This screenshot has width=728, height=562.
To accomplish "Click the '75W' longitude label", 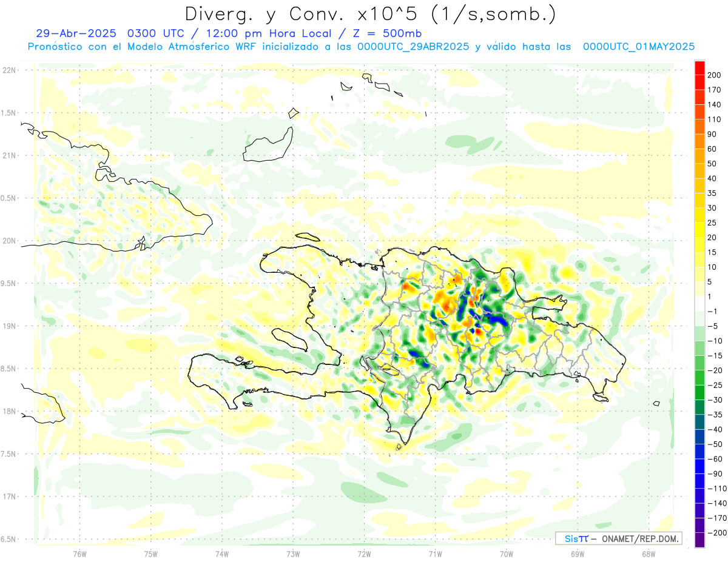I will click(150, 554).
